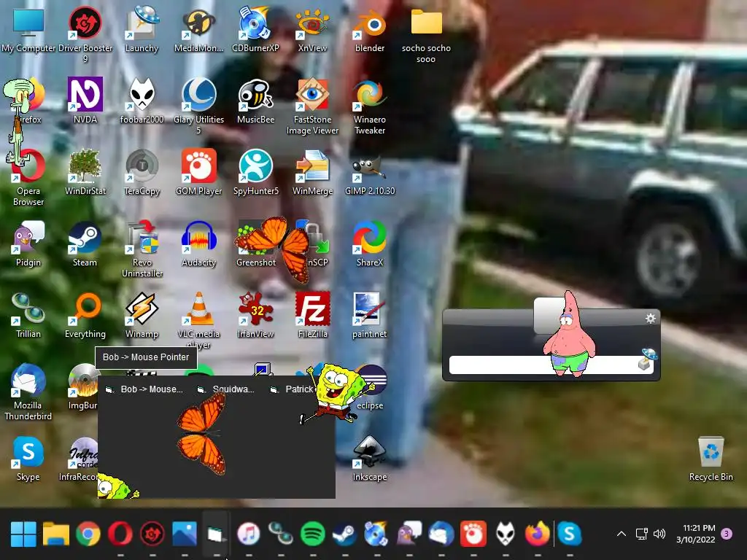Open File Explorer from the taskbar
This screenshot has width=747, height=560.
[55, 534]
